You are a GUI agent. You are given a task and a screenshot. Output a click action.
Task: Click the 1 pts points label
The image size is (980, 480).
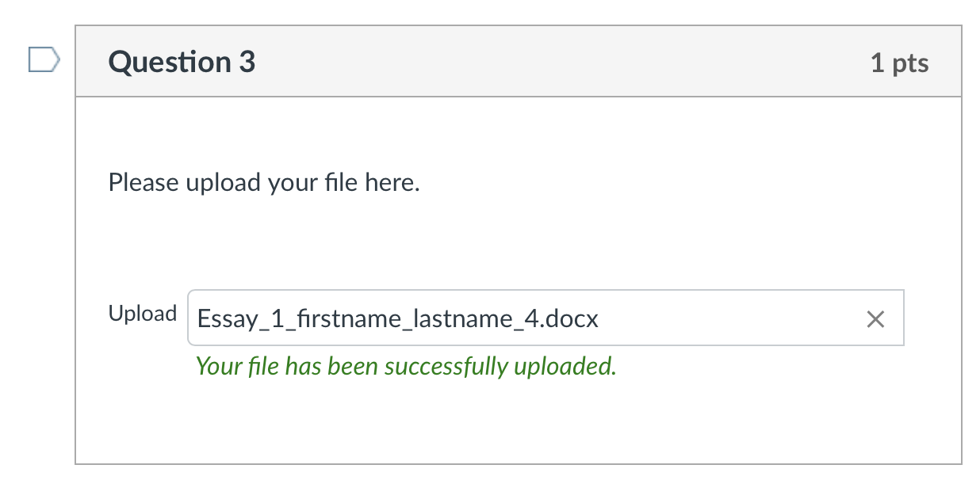coord(899,63)
